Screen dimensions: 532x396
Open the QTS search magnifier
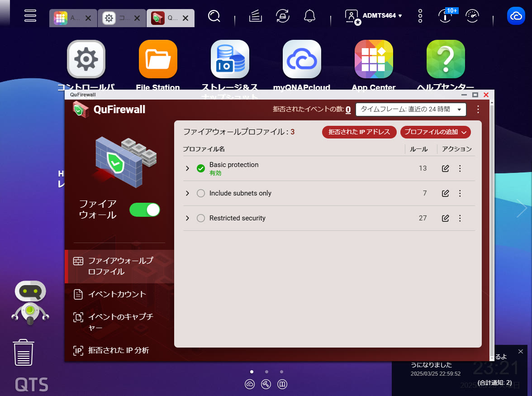214,15
